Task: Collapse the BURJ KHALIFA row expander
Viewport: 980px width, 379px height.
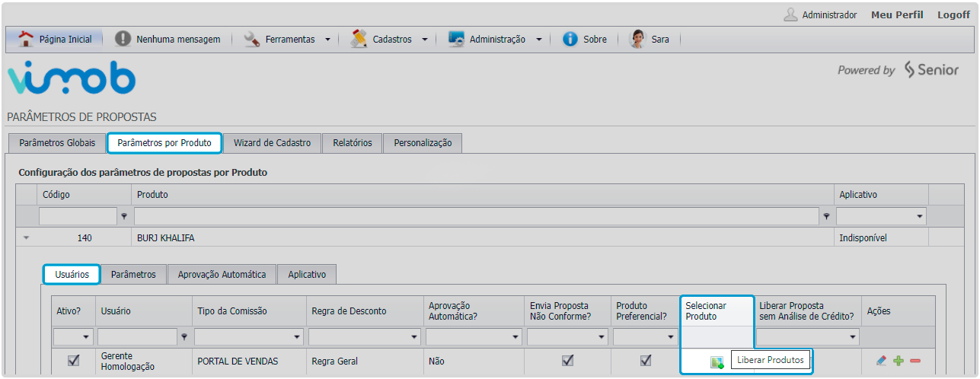Action: point(27,238)
